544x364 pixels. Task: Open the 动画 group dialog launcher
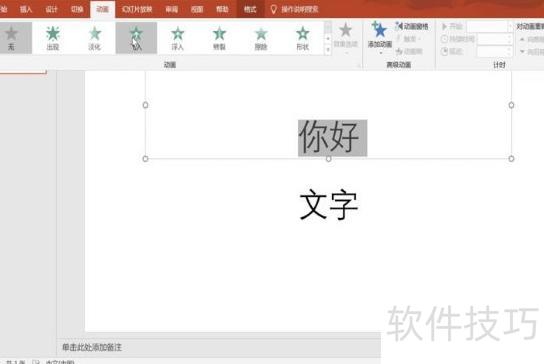point(358,65)
